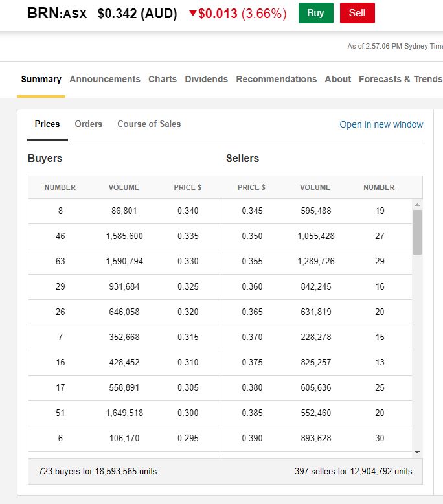The width and height of the screenshot is (443, 504).
Task: Go to the Dividends tab
Action: (x=206, y=79)
